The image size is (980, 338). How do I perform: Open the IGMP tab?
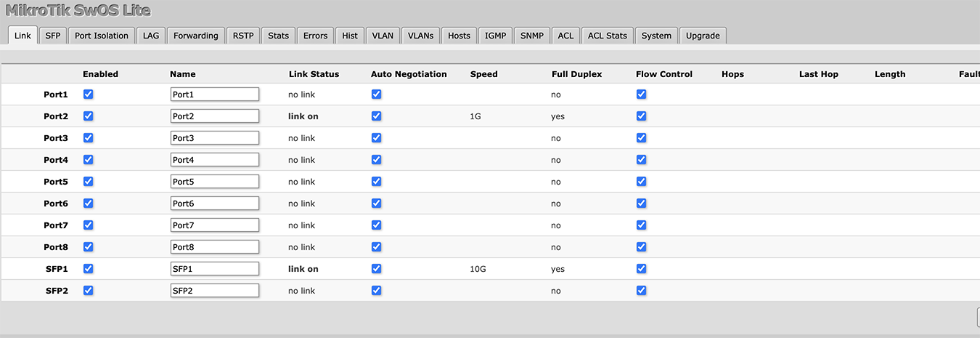click(496, 36)
